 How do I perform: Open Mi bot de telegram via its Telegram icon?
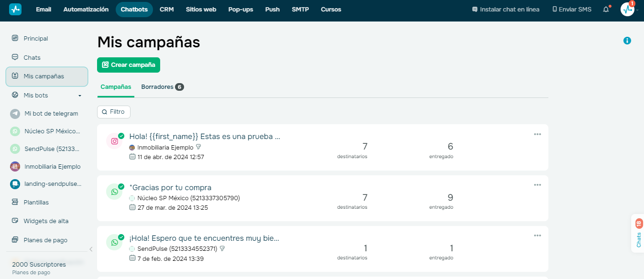16,114
